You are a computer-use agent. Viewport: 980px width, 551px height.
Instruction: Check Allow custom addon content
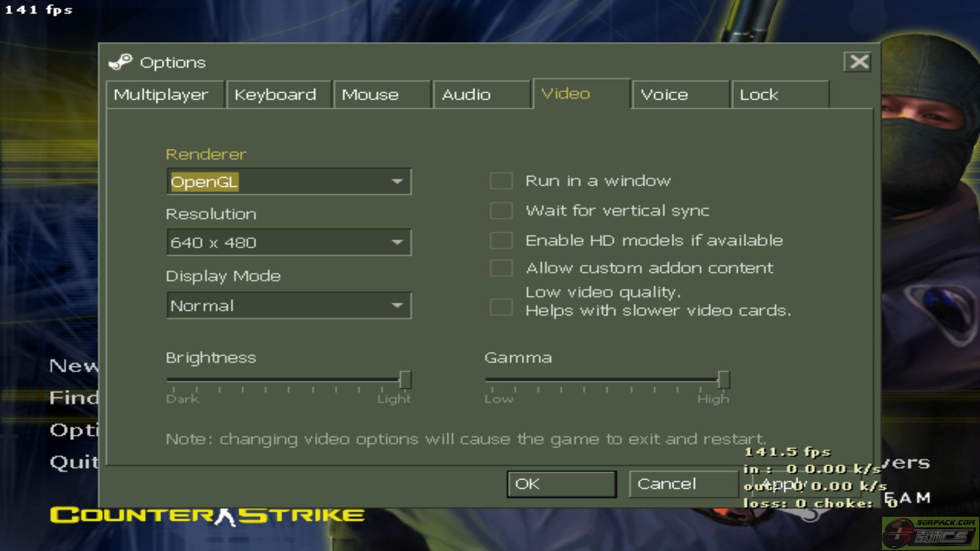[x=501, y=268]
